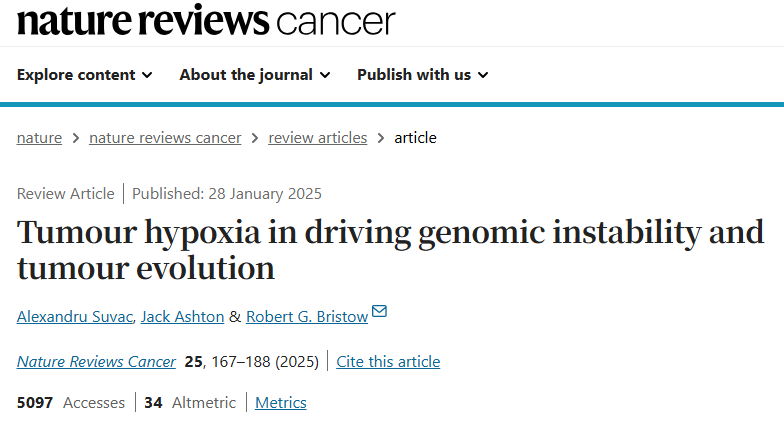View author Jack Ashton's details
784x423 pixels.
[x=182, y=316]
